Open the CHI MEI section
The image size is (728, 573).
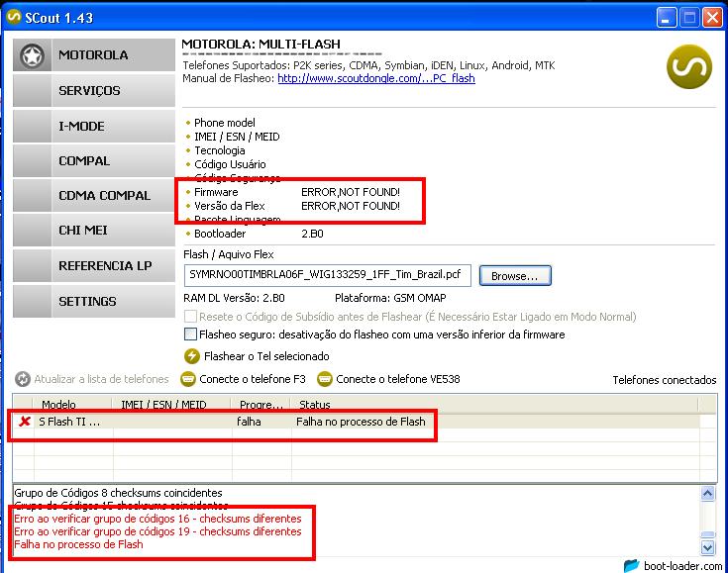(x=94, y=231)
